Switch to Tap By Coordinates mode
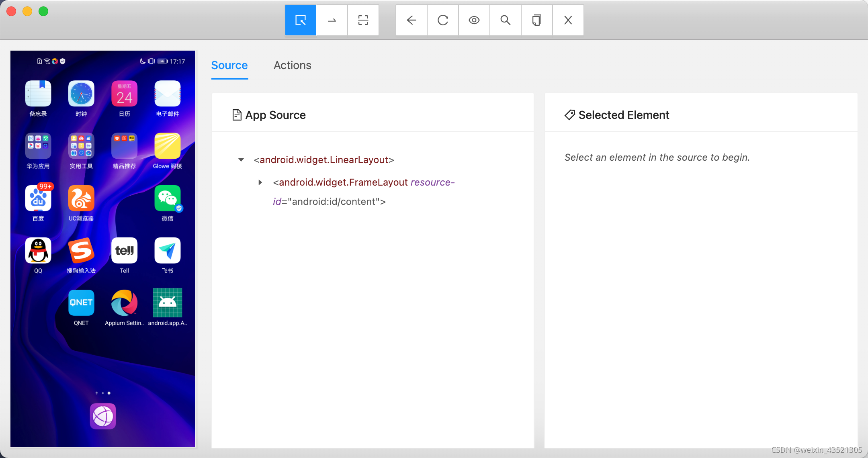868x458 pixels. click(x=363, y=20)
